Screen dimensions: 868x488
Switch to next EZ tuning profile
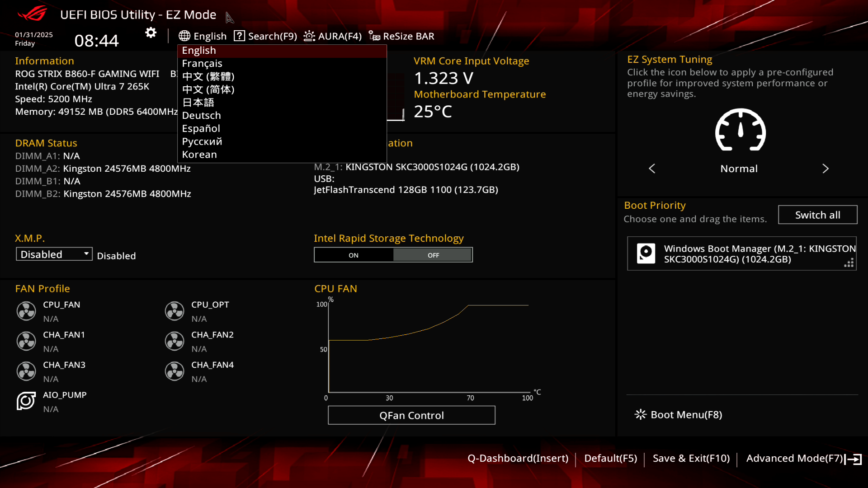coord(825,169)
